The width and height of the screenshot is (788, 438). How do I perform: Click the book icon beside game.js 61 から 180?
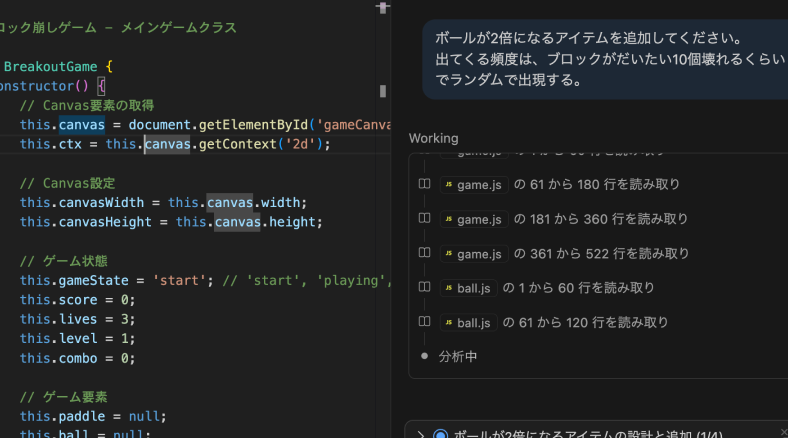(424, 184)
